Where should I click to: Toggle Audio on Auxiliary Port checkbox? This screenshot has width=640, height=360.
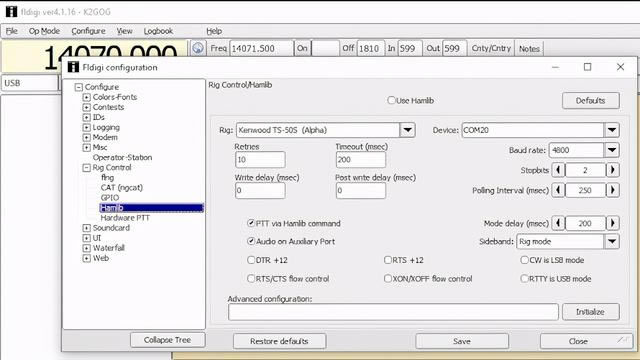[x=251, y=241]
